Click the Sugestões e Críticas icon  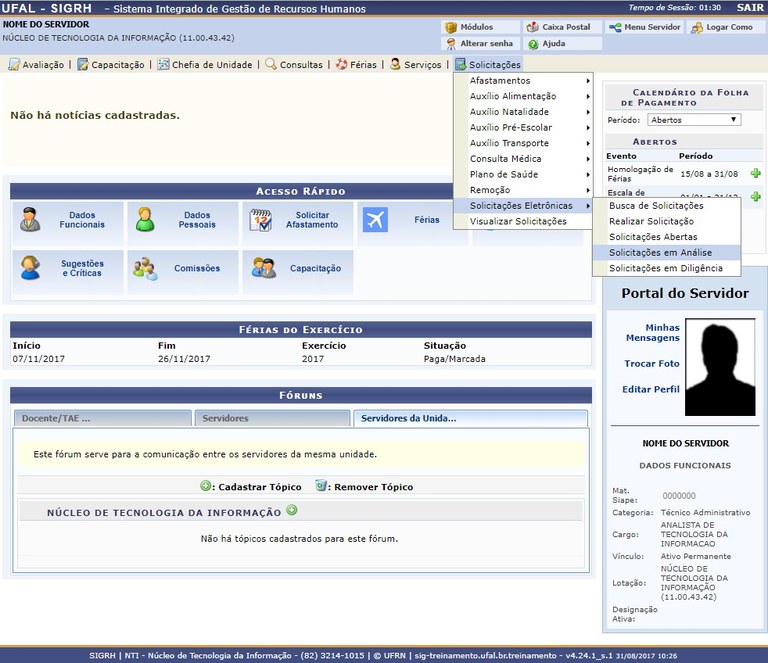[x=31, y=268]
